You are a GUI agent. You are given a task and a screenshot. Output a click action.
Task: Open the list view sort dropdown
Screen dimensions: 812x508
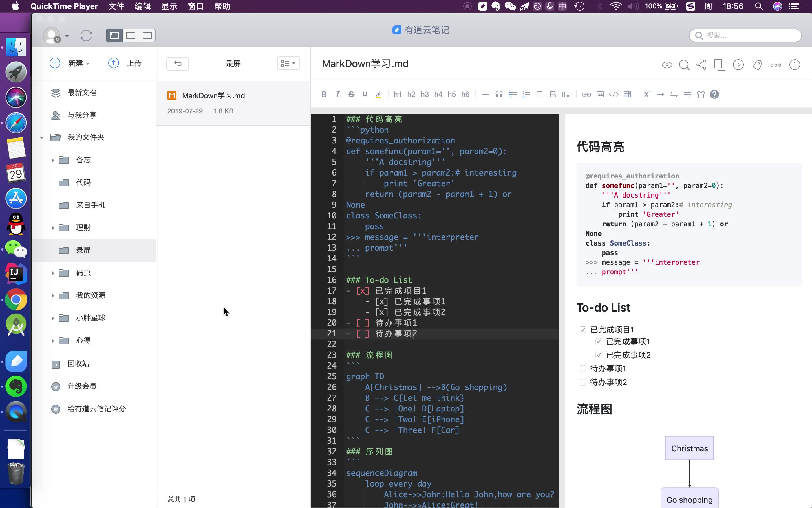point(288,63)
